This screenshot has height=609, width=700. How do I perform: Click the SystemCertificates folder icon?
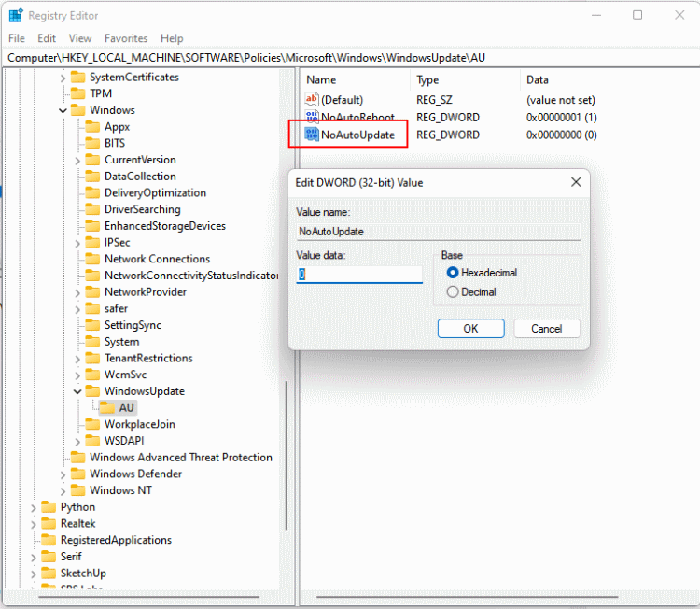[x=77, y=78]
